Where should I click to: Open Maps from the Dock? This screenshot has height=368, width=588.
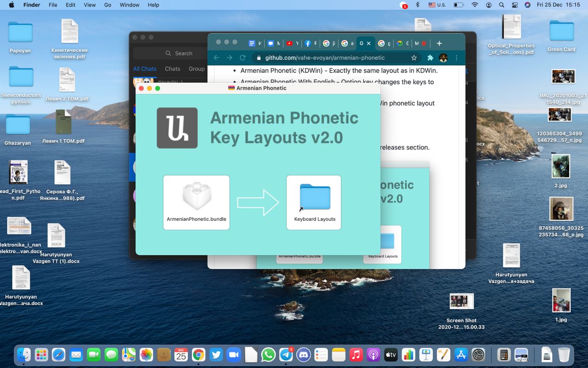(129, 355)
